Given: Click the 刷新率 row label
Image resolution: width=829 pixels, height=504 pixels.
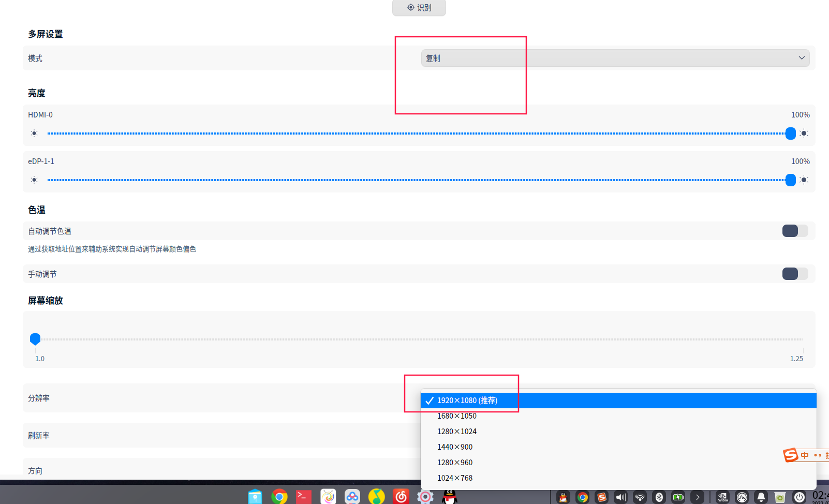Looking at the screenshot, I should (x=39, y=436).
